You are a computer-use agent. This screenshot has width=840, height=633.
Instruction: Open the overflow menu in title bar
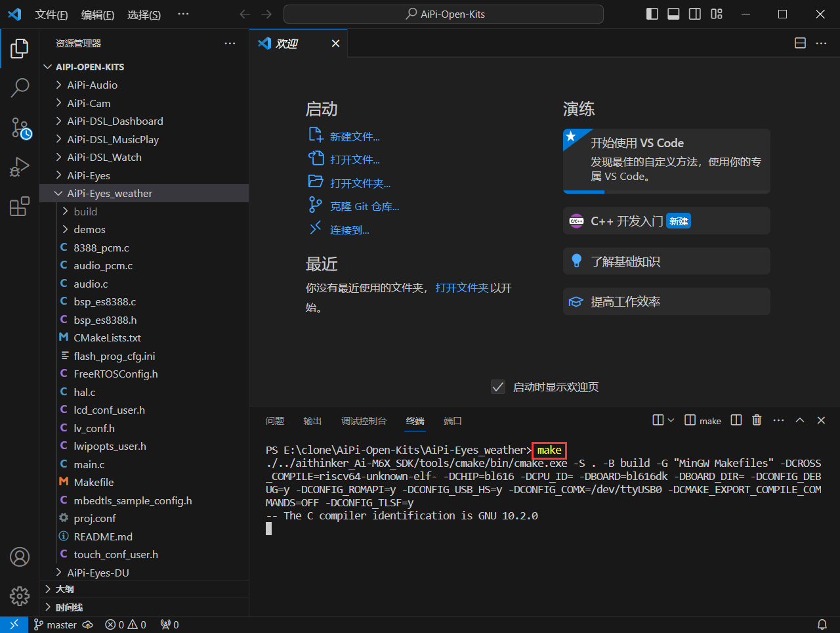tap(183, 14)
